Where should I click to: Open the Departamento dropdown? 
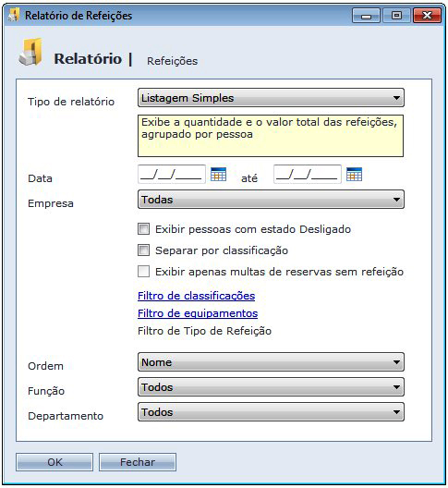click(271, 412)
